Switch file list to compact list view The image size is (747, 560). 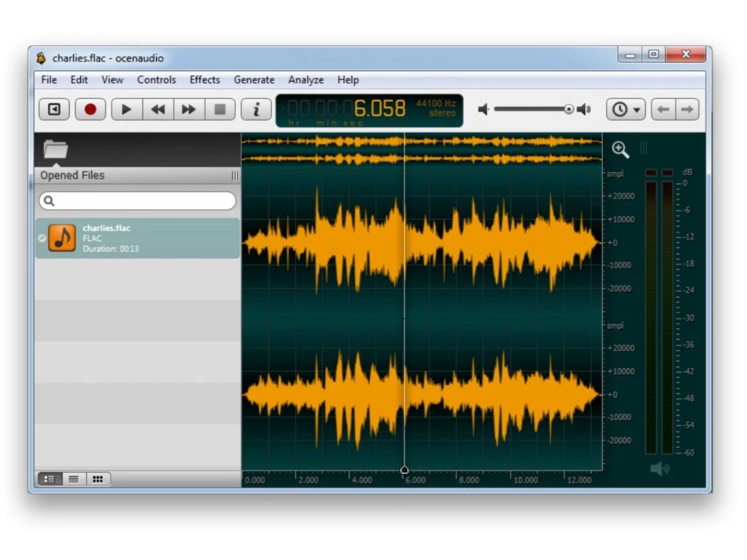click(73, 479)
